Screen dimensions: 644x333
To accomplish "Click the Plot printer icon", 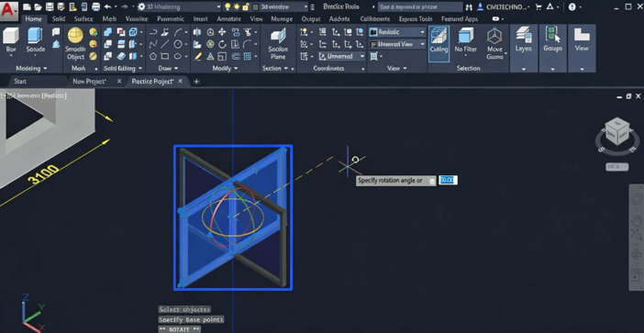I will tap(95, 6).
